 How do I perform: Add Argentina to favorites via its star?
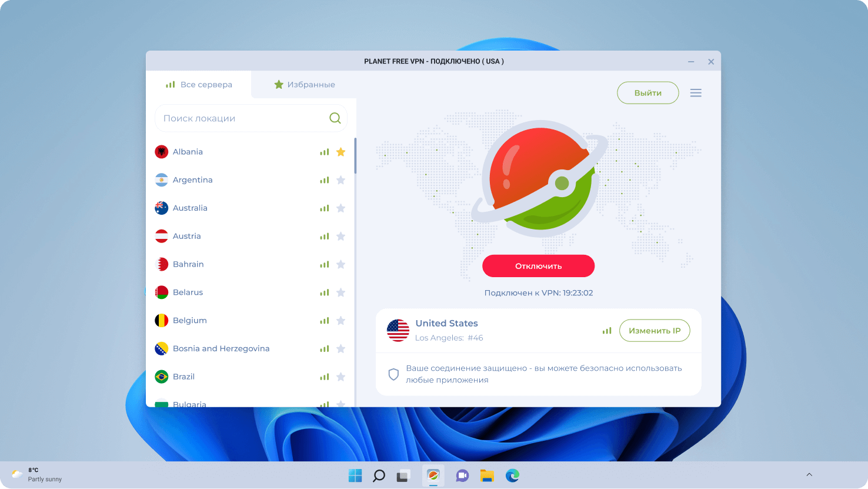click(x=340, y=179)
